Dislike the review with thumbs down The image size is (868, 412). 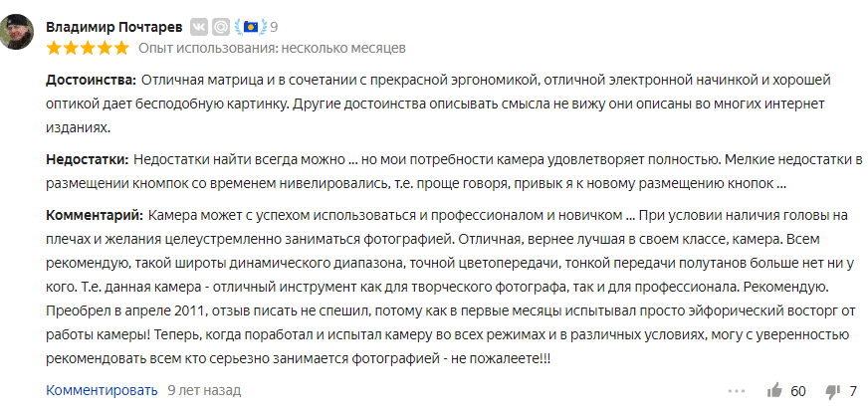coord(832,391)
